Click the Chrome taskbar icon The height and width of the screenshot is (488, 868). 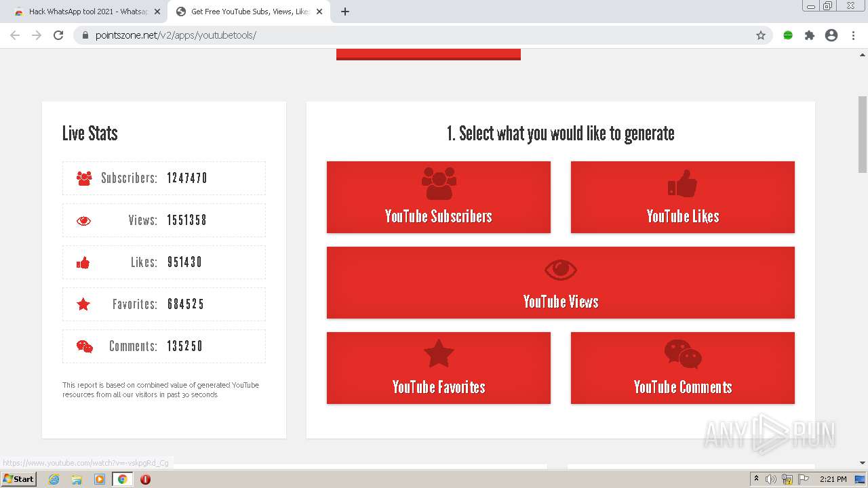(x=123, y=479)
